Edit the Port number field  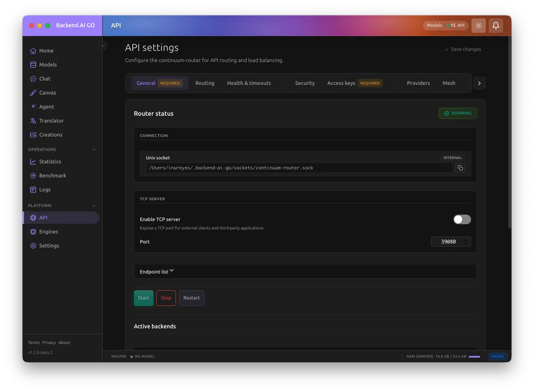click(448, 241)
